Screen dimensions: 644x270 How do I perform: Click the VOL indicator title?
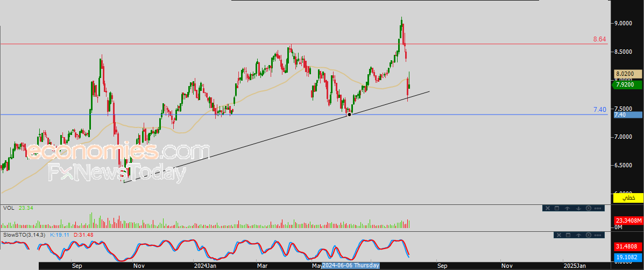pos(9,208)
